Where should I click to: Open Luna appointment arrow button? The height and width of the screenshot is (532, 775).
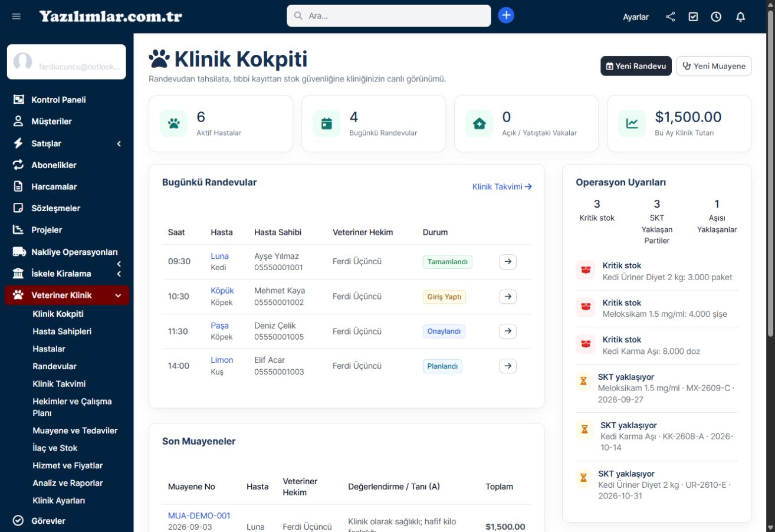[508, 262]
